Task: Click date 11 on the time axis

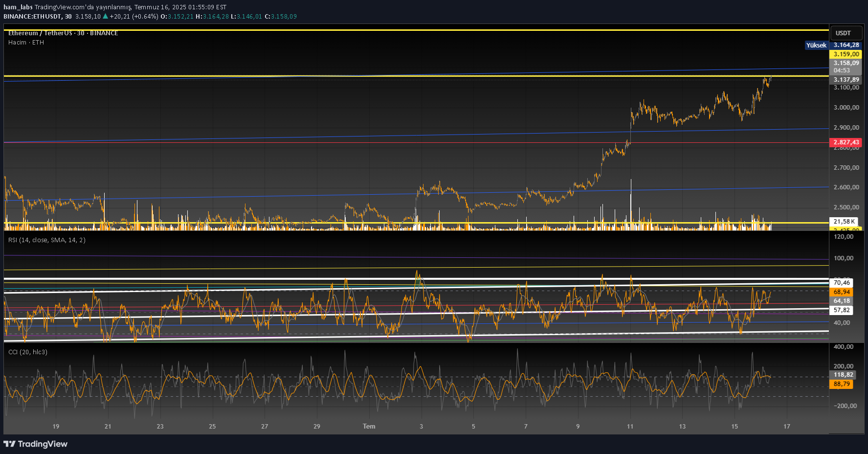Action: (630, 427)
